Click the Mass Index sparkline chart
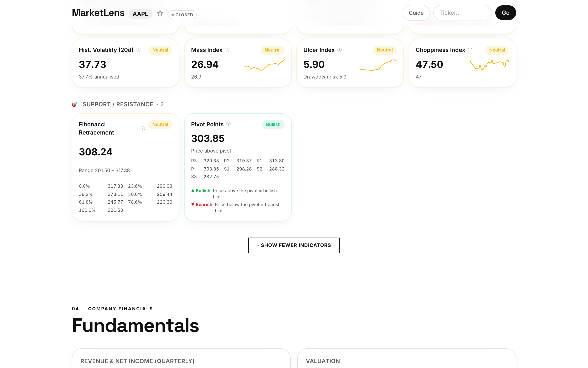This screenshot has width=588, height=368. pyautogui.click(x=265, y=65)
